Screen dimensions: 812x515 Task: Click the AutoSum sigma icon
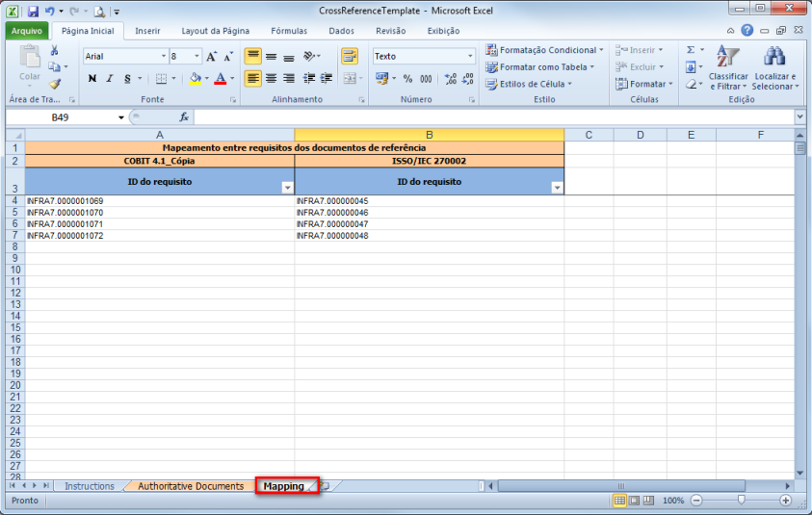coord(691,50)
